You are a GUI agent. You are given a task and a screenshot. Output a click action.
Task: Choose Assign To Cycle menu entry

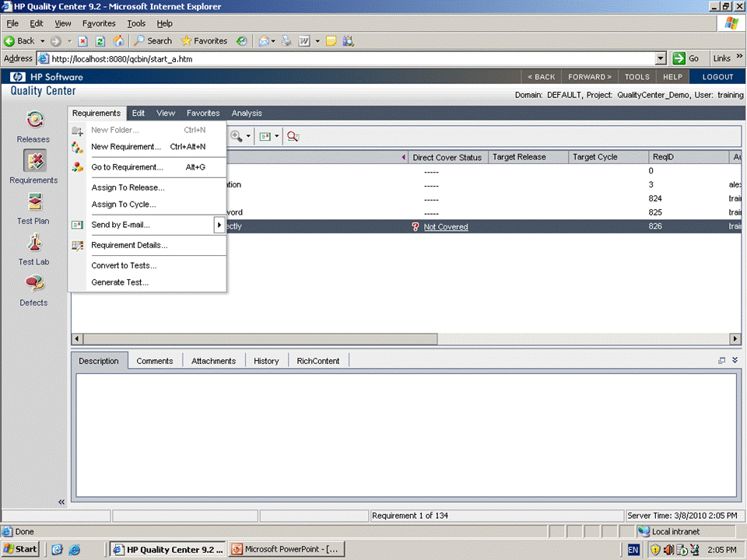[x=148, y=205]
